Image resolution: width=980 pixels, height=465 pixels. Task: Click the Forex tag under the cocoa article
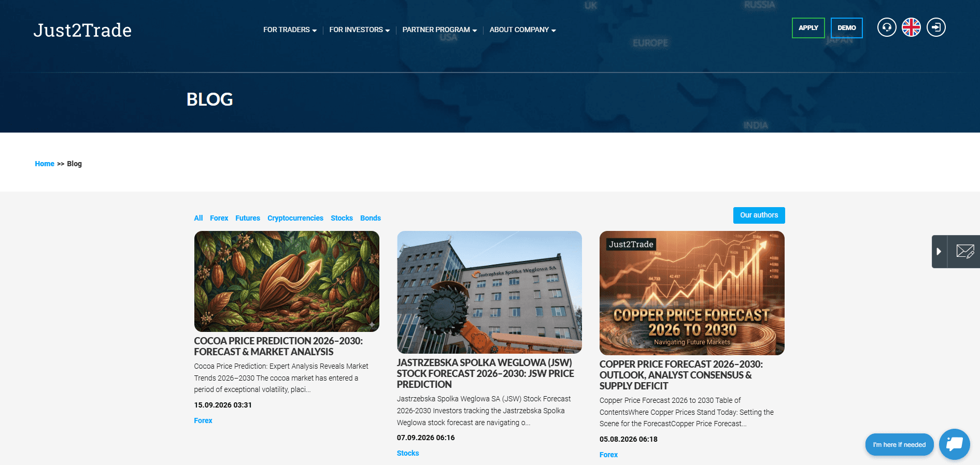point(203,420)
